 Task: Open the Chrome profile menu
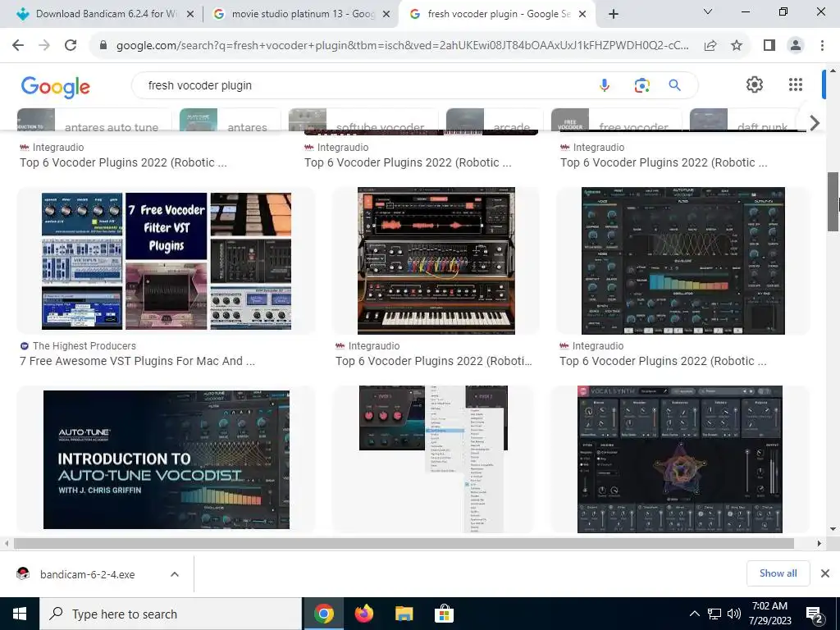tap(796, 46)
